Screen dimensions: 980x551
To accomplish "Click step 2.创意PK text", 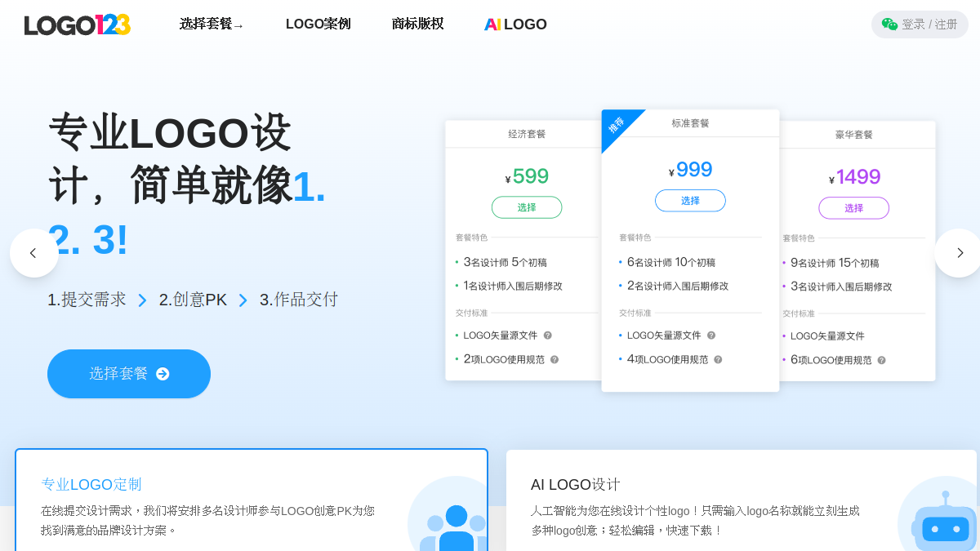I will point(193,300).
